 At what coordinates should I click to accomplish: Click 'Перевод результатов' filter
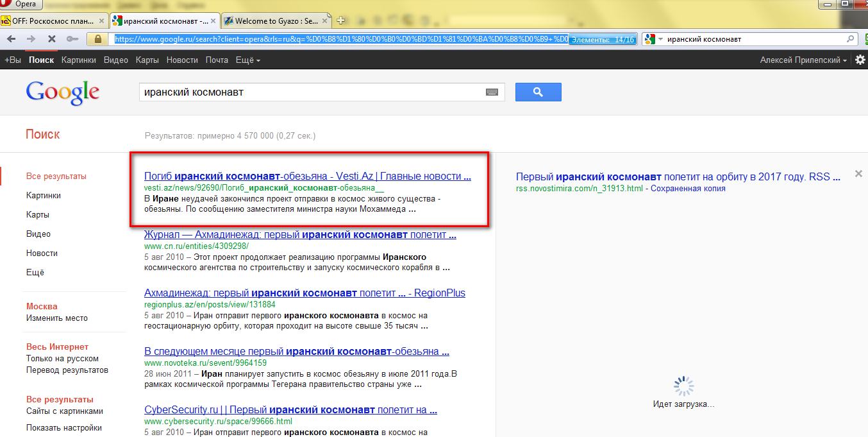67,370
